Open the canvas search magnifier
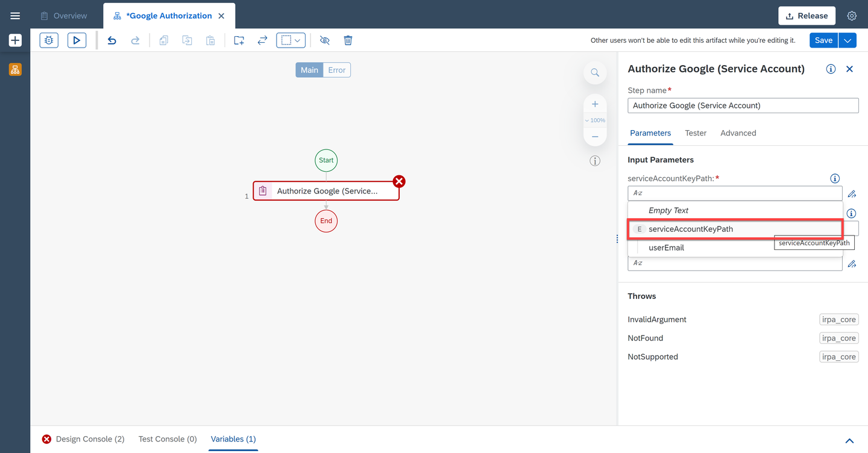 click(595, 72)
